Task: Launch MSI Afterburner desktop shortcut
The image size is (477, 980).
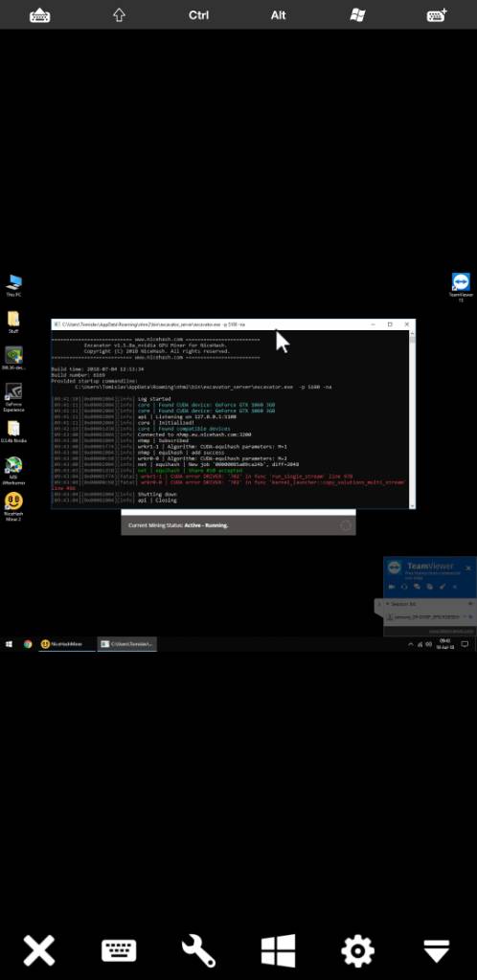Action: tap(13, 471)
